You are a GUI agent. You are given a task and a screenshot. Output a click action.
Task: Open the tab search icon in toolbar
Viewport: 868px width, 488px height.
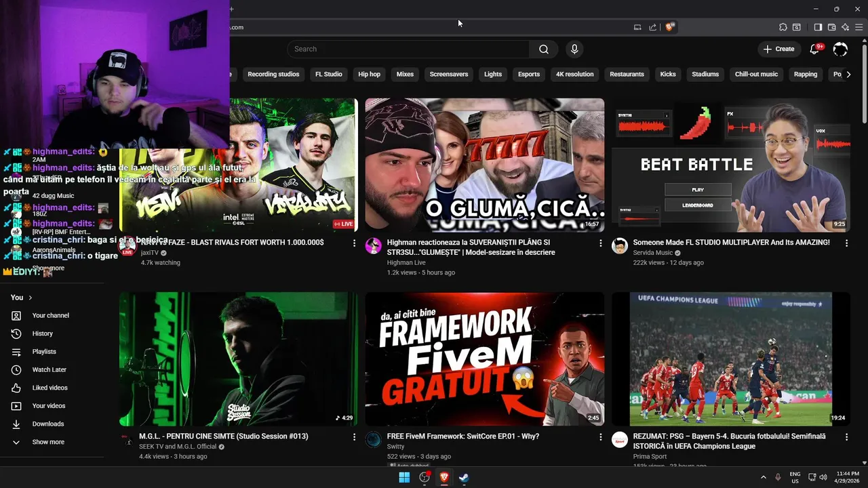click(797, 27)
